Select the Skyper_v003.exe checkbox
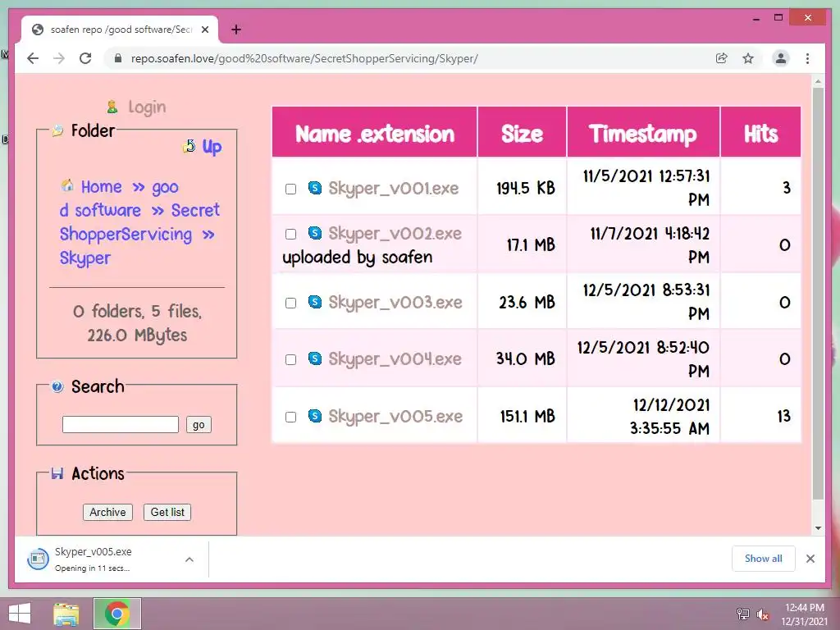 (x=291, y=303)
